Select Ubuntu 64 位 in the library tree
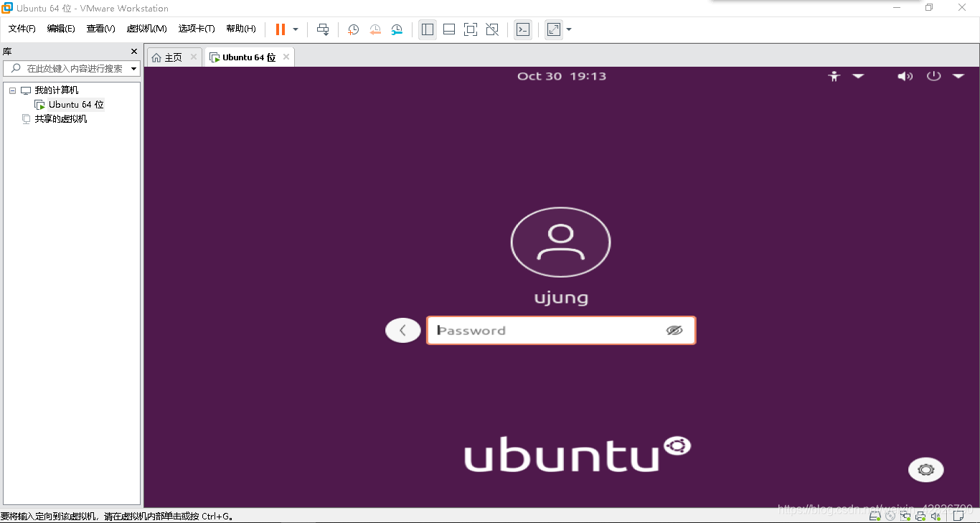This screenshot has height=523, width=980. 76,105
